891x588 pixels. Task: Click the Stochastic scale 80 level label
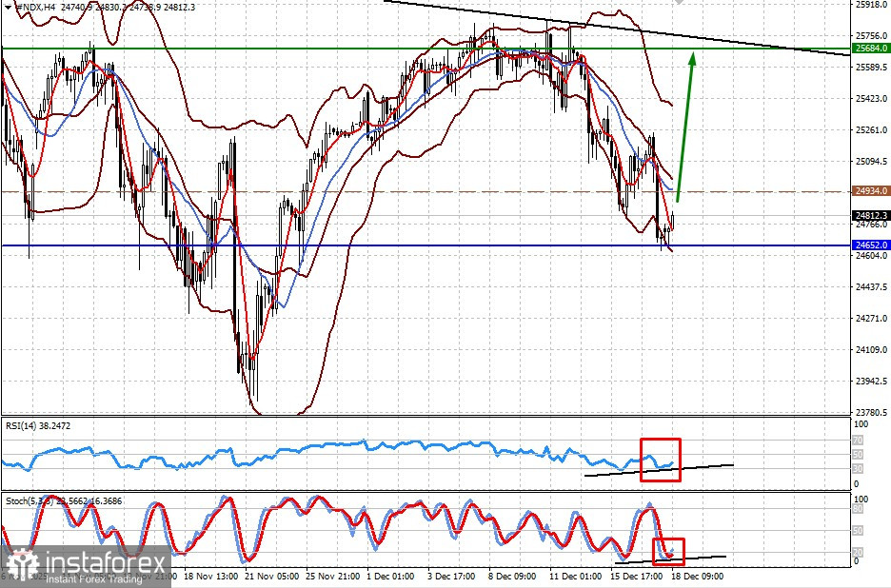pos(858,509)
